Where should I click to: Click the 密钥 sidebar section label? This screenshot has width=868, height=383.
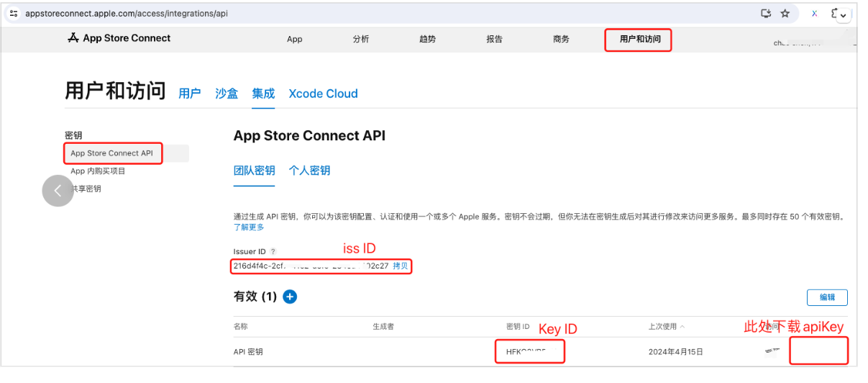(x=73, y=135)
